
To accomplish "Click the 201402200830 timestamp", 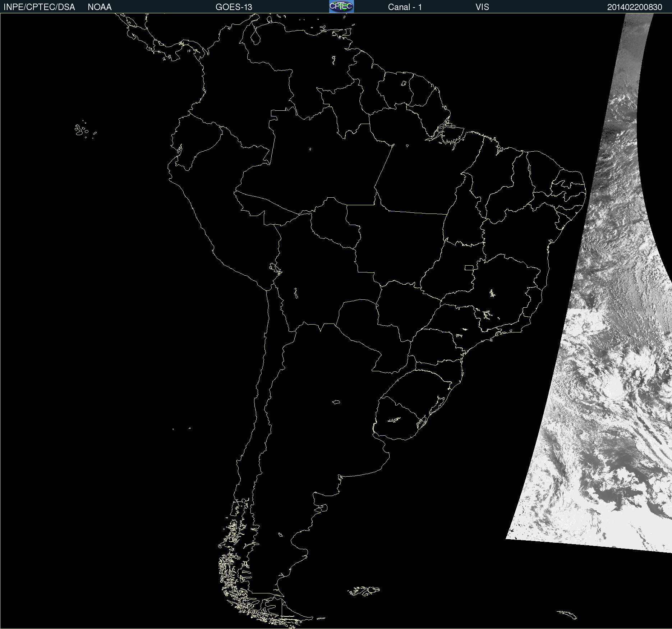I will click(635, 7).
